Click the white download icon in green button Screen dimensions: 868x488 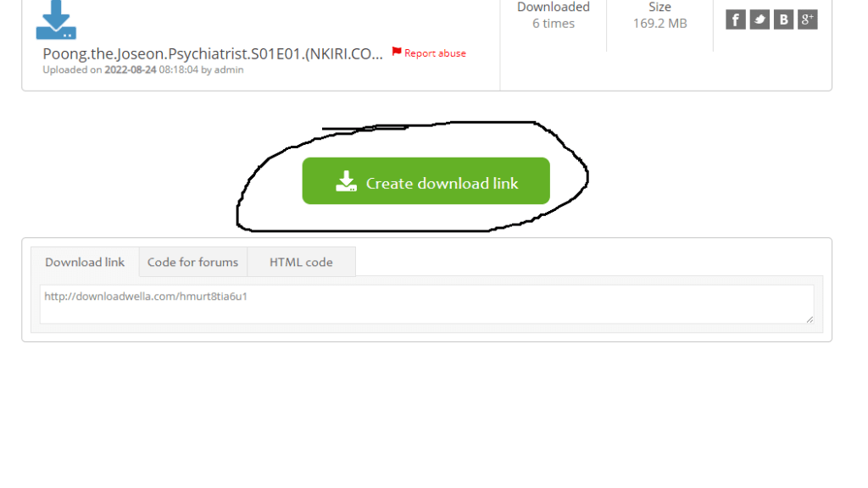[x=346, y=181]
